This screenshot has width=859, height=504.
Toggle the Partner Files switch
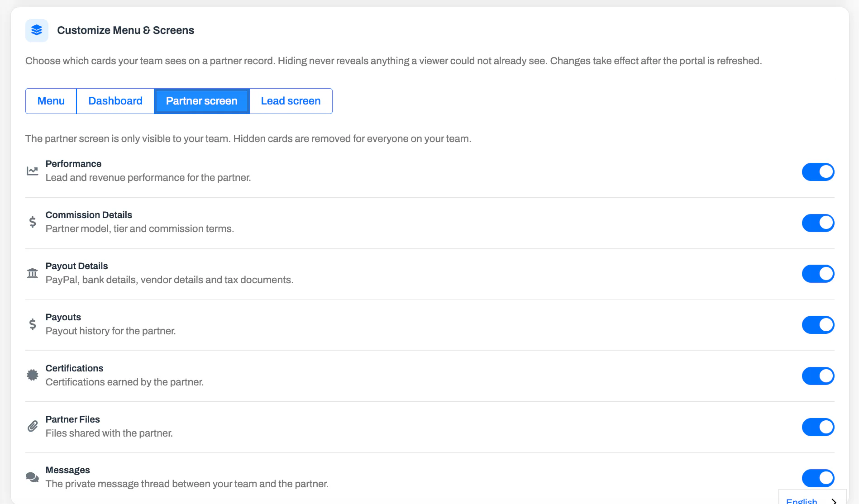[818, 427]
